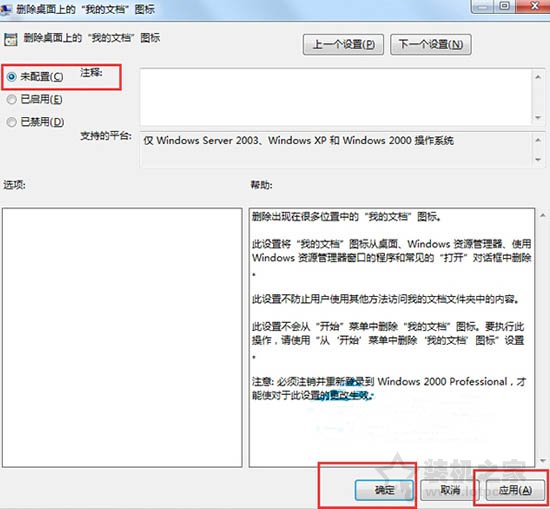Click the help line 删除出现在很多位置中的
Viewport: 550px width, 509px height.
347,216
